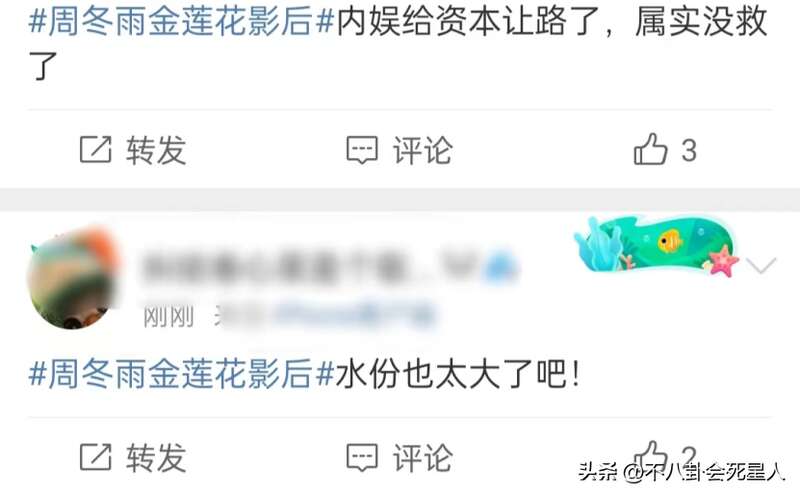Click the 评论 label under the first post
The width and height of the screenshot is (800, 496).
pos(422,150)
